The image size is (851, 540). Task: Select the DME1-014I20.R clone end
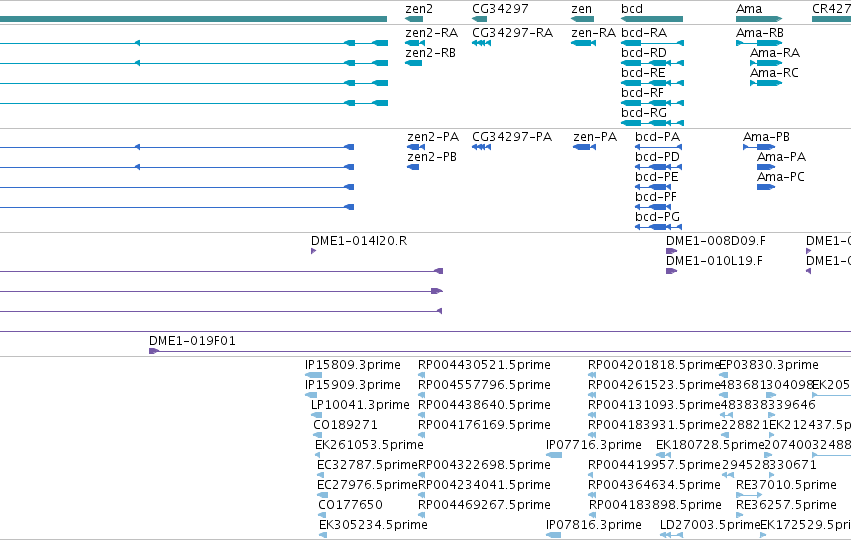[359, 241]
